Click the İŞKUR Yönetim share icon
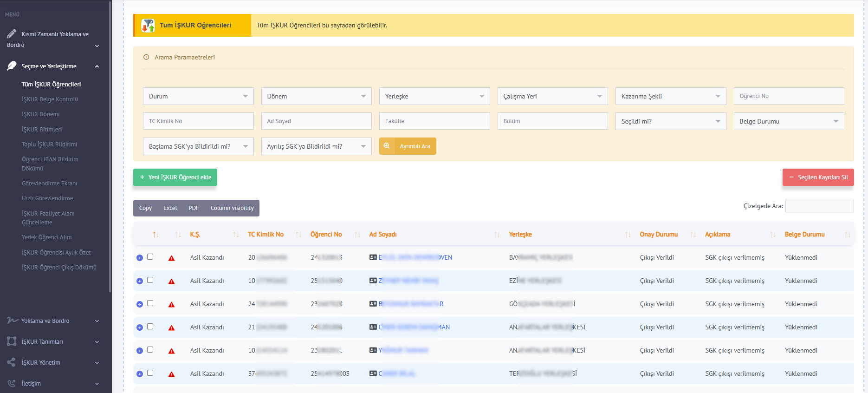Screen dimensions: 868x393 coord(12,362)
